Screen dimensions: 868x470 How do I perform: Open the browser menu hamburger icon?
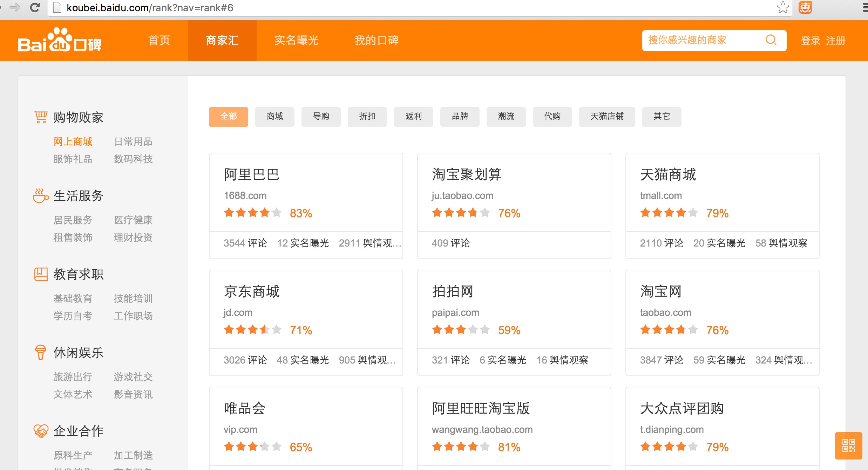click(865, 7)
